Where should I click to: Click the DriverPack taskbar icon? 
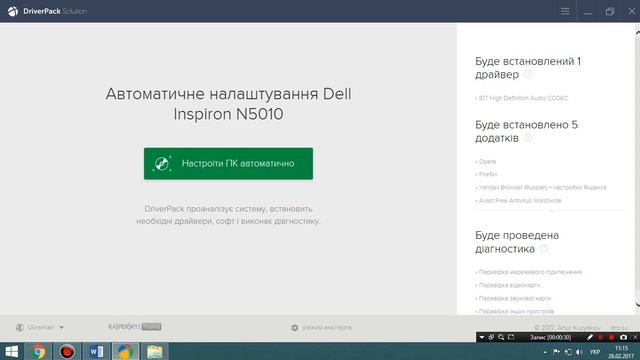coord(125,351)
